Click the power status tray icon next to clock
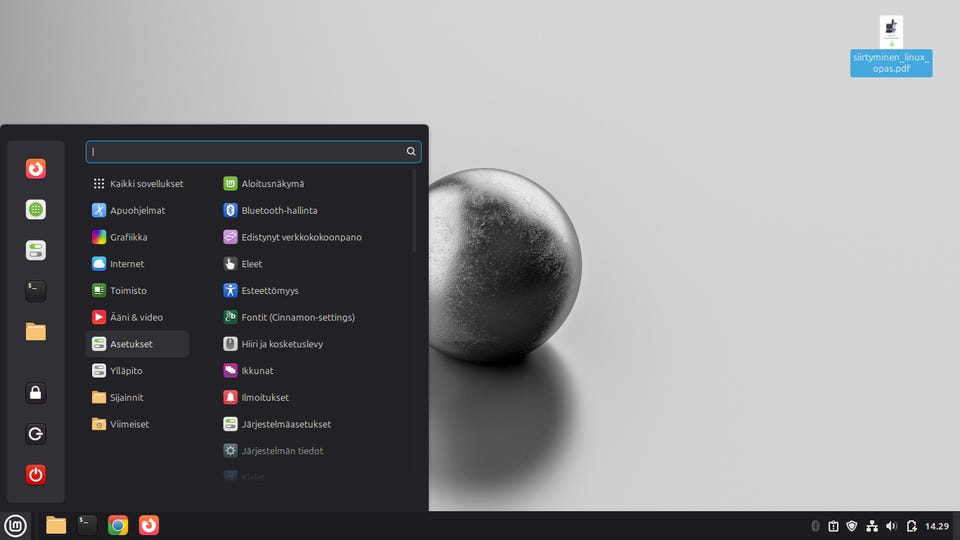 [912, 526]
